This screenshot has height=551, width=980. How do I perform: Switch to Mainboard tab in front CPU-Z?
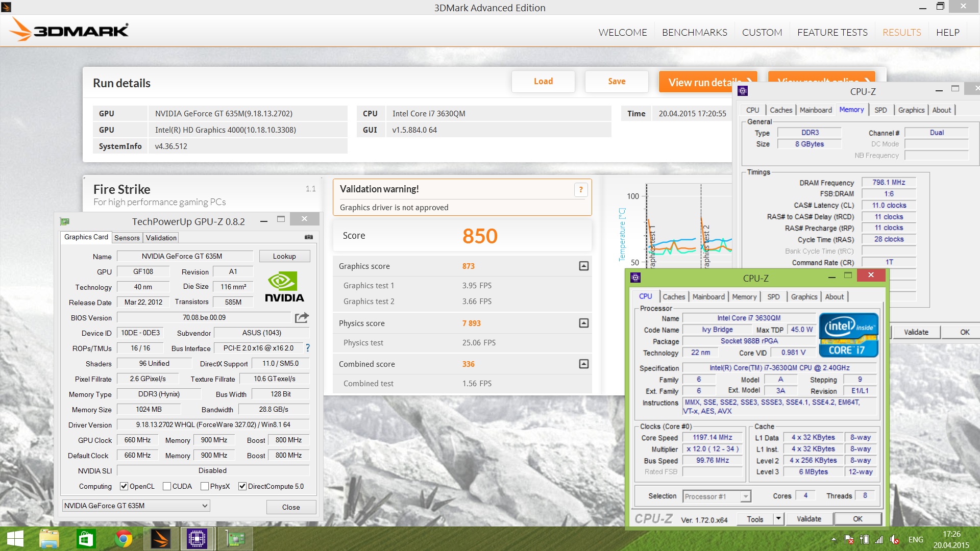click(x=708, y=296)
